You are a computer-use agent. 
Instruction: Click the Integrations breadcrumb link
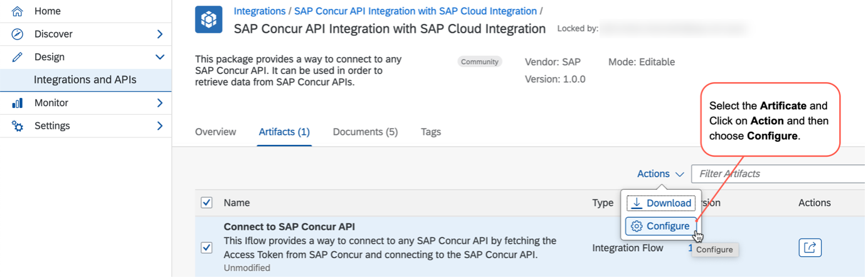tap(259, 11)
